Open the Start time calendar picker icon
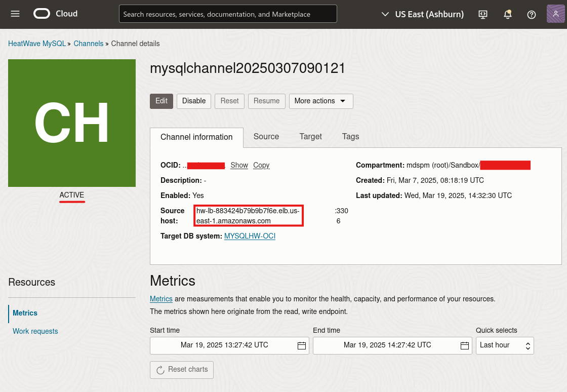 (302, 345)
